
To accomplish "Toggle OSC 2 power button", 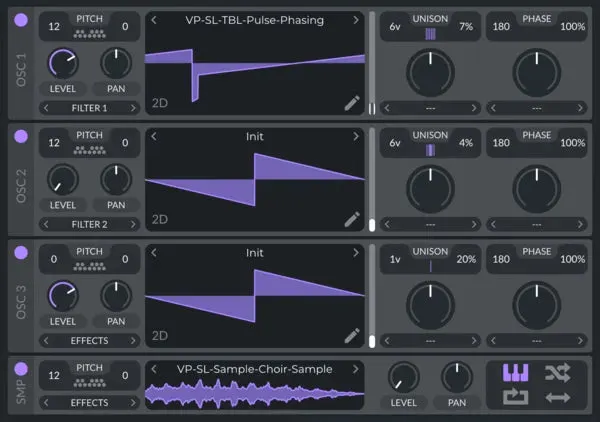I will point(21,136).
